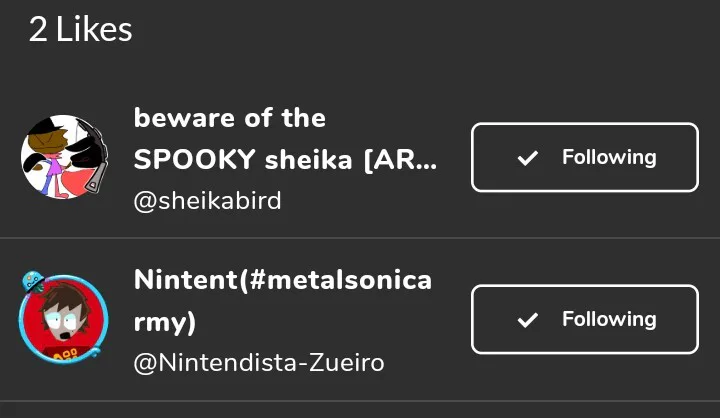720x418 pixels.
Task: Click the Following label in sheikabird's row
Action: (608, 157)
